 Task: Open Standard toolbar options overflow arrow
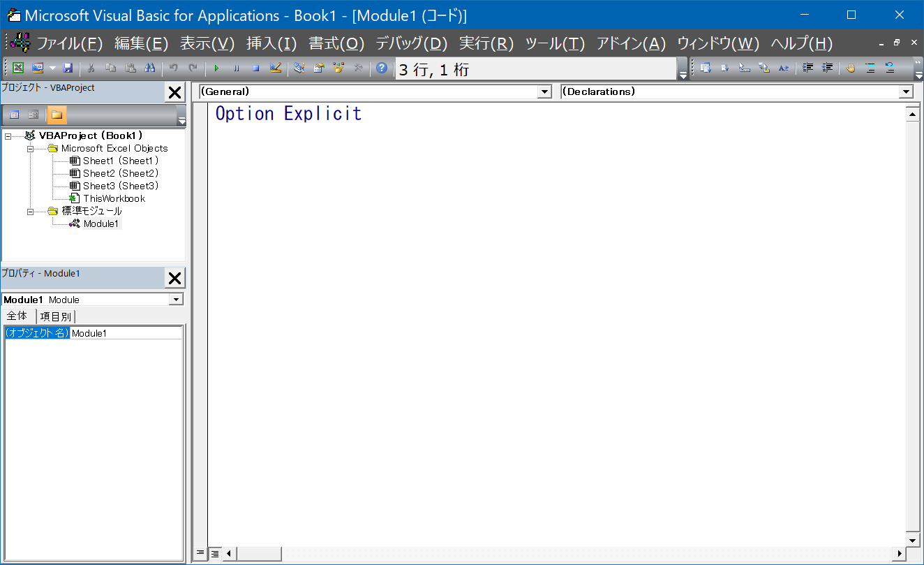pyautogui.click(x=683, y=68)
